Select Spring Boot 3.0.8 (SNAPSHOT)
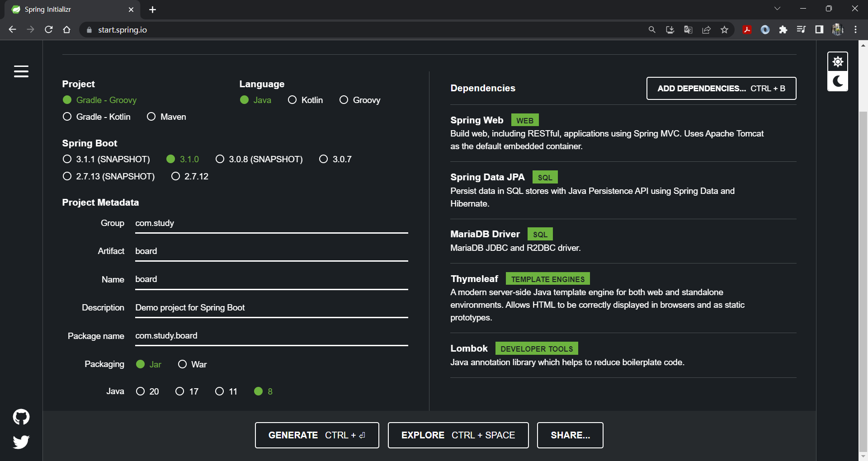This screenshot has width=868, height=461. coord(259,159)
